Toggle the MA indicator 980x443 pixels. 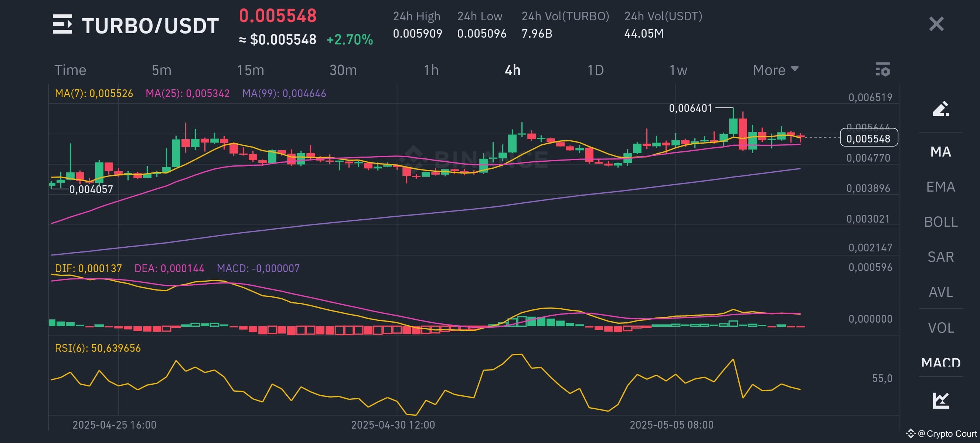[x=940, y=152]
